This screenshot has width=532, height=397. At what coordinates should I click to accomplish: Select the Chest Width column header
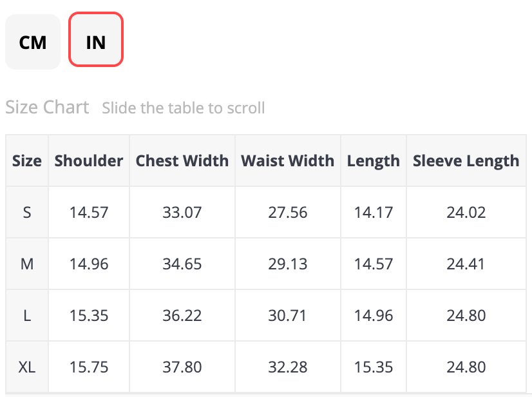coord(182,161)
